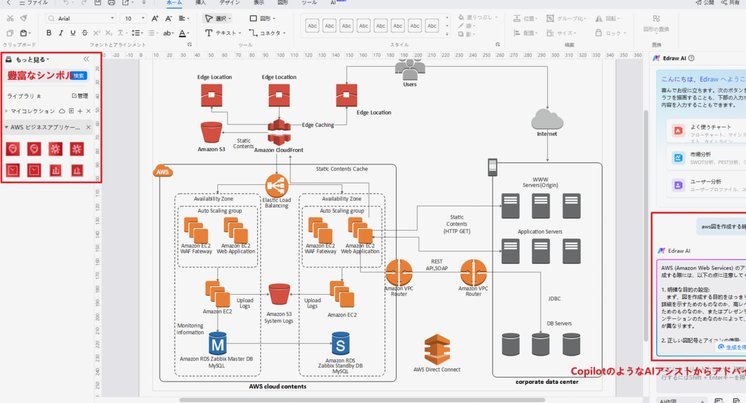Image resolution: width=746 pixels, height=403 pixels.
Task: Click the Paste clipboard icon
Action: [x=24, y=33]
